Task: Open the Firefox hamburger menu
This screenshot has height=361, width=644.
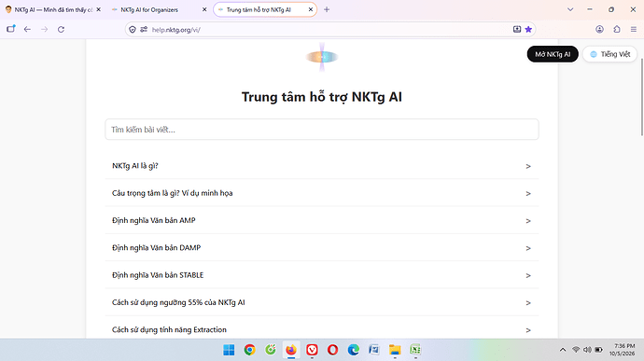Action: tap(634, 29)
